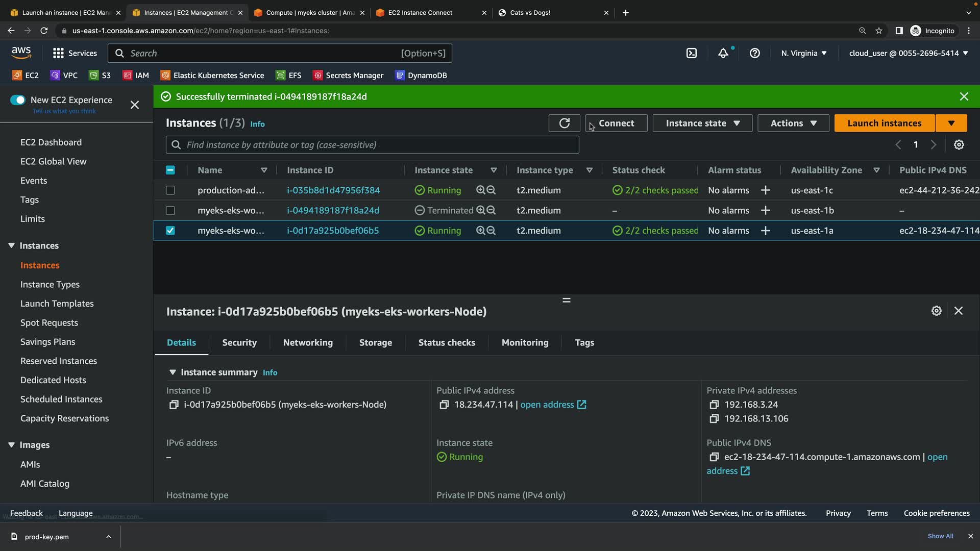The image size is (980, 551).
Task: Refresh the instances list
Action: 564,123
